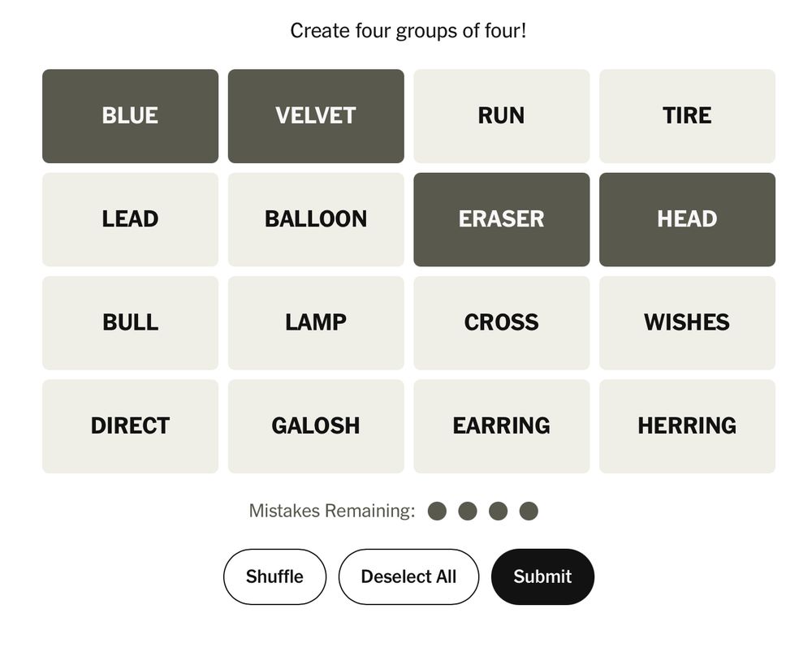Select the DIRECT tile
The image size is (812, 652).
tap(130, 425)
